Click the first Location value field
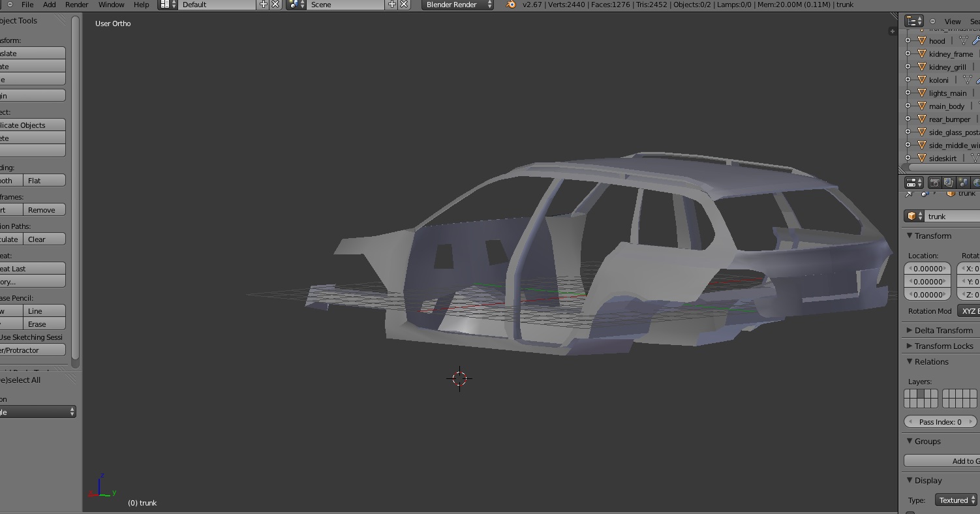 (927, 268)
